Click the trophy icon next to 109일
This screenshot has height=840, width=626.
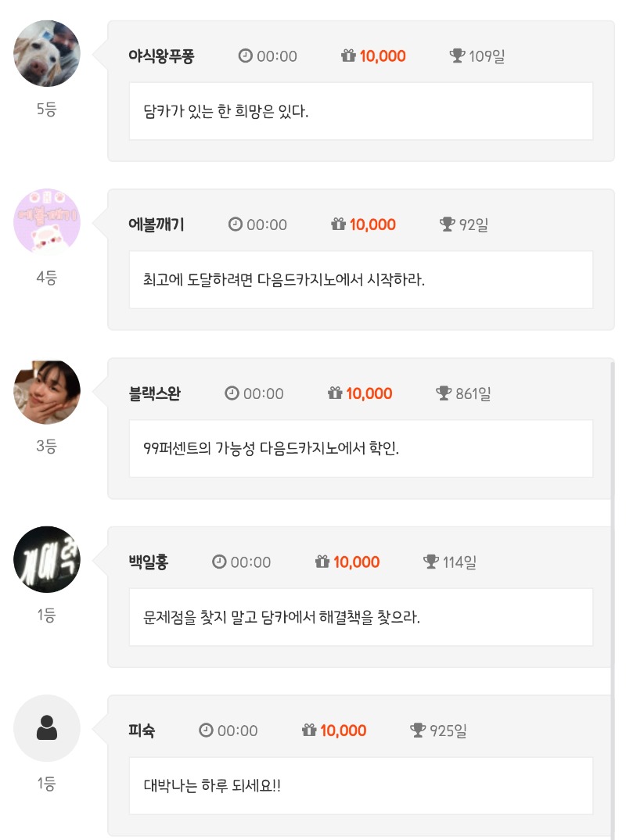[457, 56]
